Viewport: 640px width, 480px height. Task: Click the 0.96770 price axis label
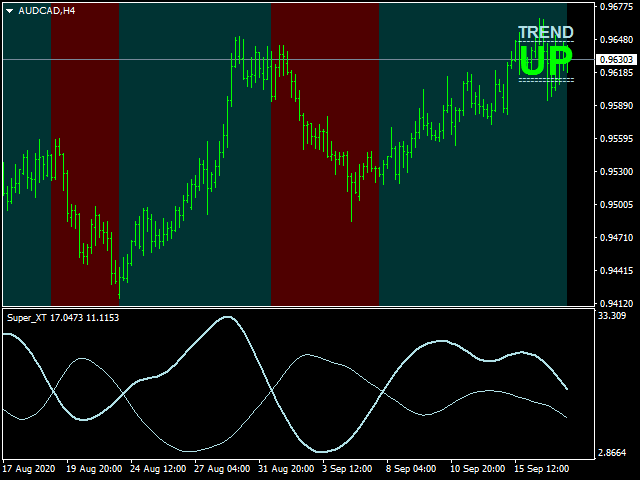[617, 7]
